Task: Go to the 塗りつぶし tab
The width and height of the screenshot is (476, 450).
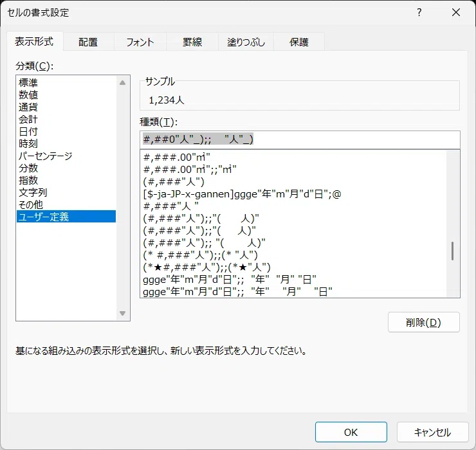Action: (x=246, y=42)
